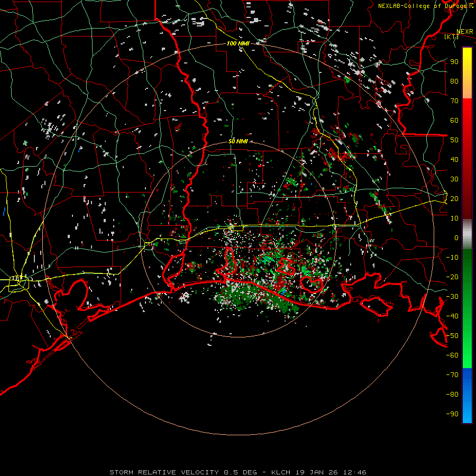
Task: Click the -60 value on the velocity scale
Action: tap(452, 355)
